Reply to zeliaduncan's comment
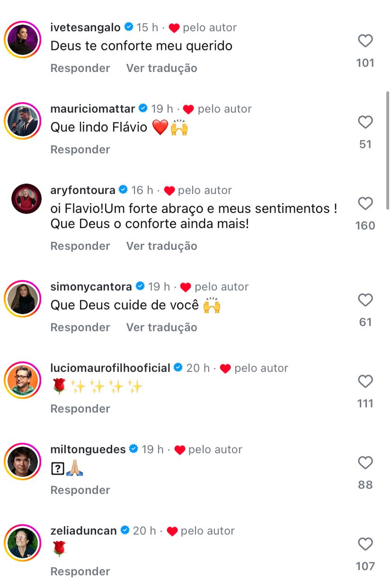 point(80,572)
